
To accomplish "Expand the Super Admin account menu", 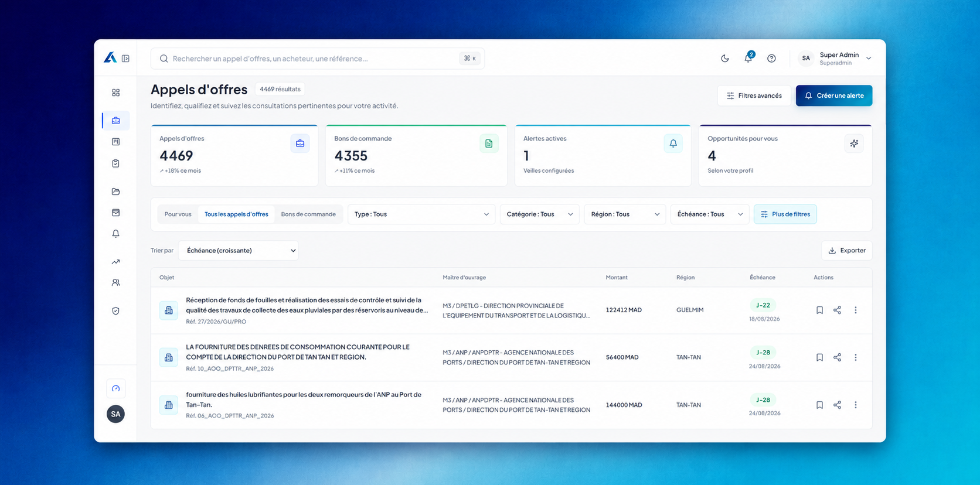I will 835,58.
